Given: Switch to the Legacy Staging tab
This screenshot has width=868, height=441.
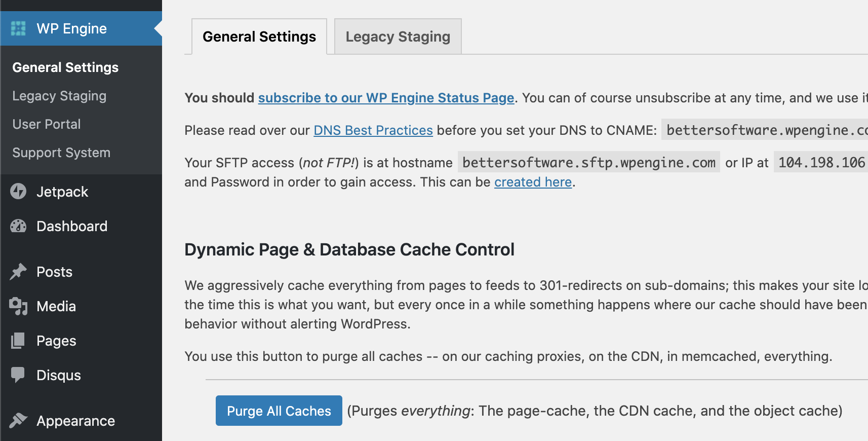Looking at the screenshot, I should click(398, 36).
